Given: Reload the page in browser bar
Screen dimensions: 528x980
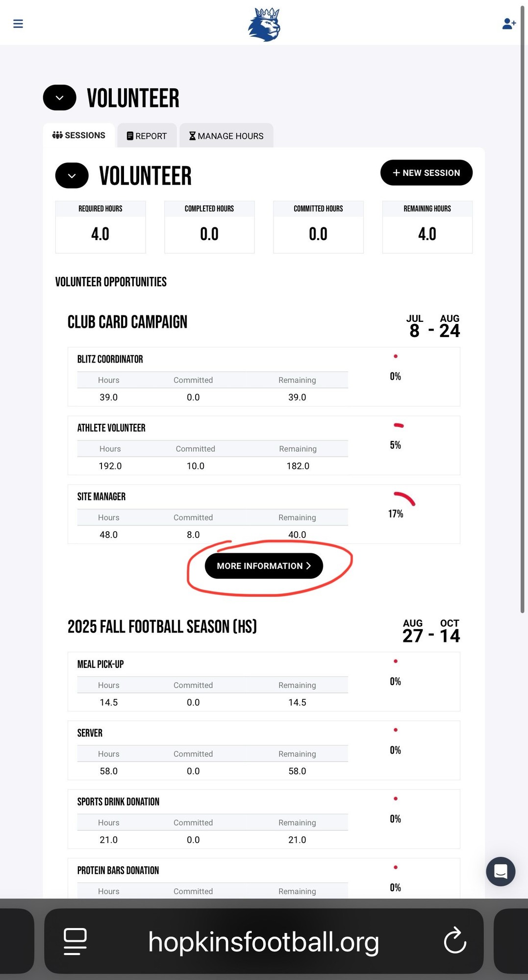Looking at the screenshot, I should [x=454, y=940].
